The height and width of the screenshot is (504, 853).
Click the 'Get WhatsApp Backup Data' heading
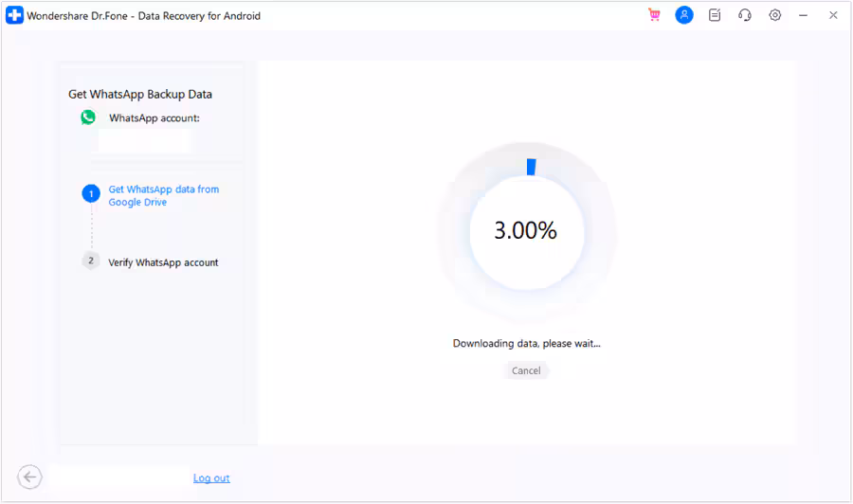click(140, 95)
